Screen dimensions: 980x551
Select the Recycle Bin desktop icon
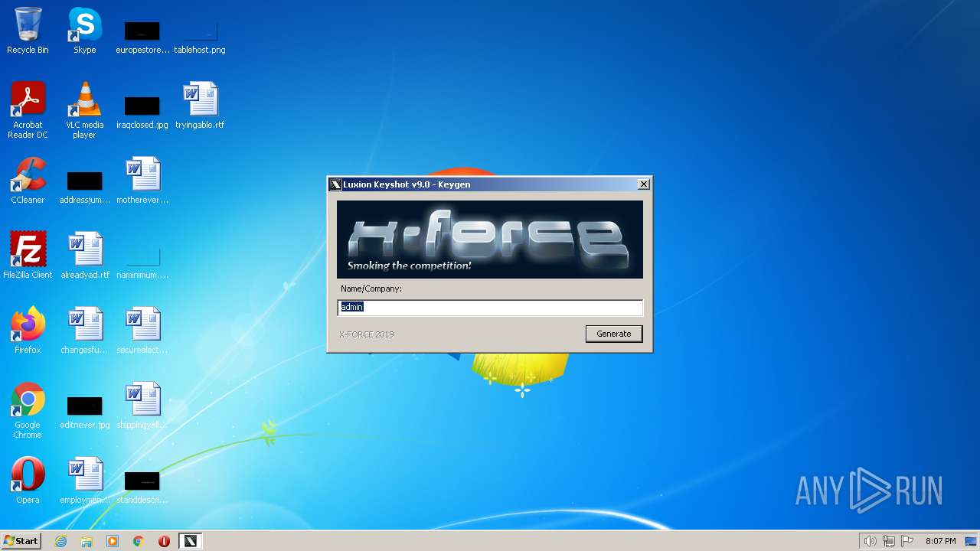point(28,31)
